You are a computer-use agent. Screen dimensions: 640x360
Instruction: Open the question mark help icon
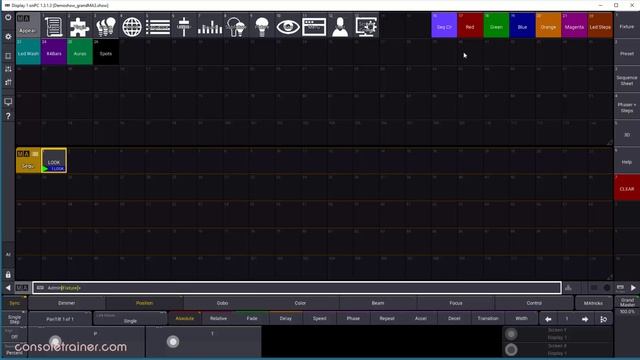tap(8, 116)
